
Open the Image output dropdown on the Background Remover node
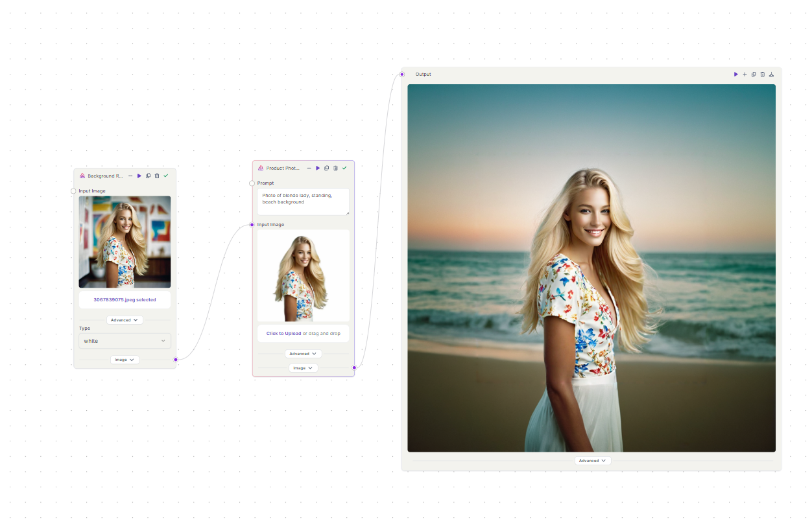[x=125, y=360]
